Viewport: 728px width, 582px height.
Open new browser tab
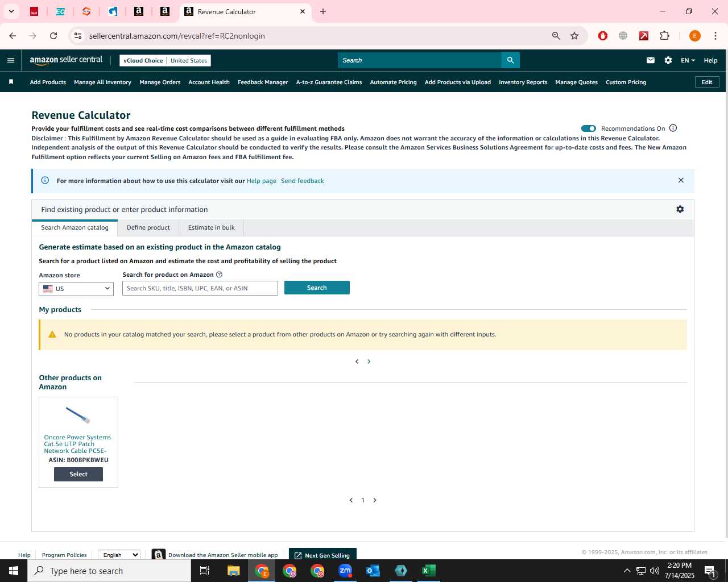click(323, 11)
